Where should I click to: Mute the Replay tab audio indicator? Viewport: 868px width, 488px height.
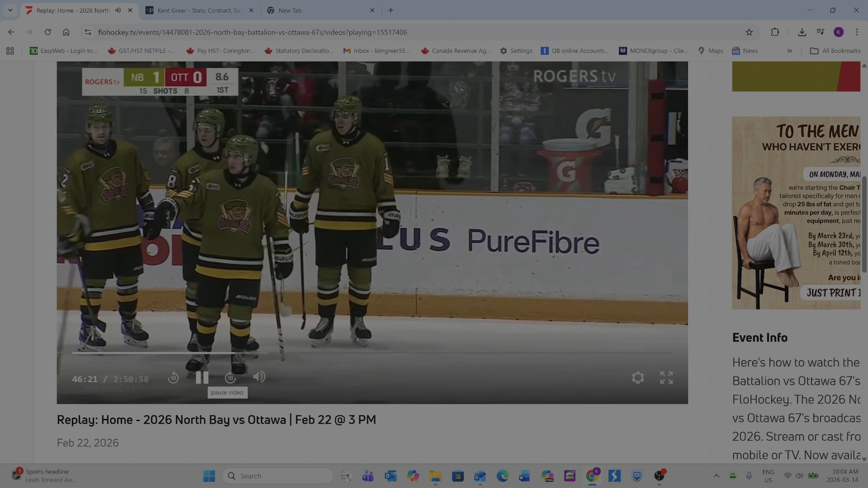tap(118, 10)
